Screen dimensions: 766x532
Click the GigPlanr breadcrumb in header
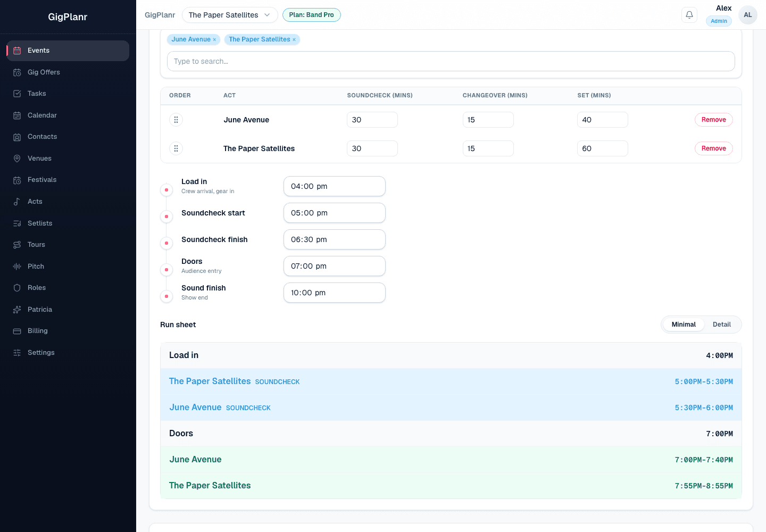tap(160, 15)
